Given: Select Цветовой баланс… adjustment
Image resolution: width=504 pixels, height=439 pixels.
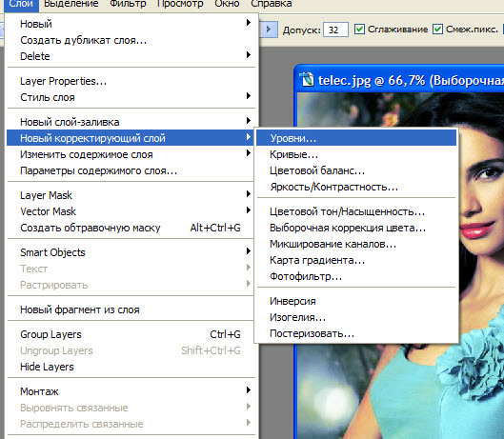Looking at the screenshot, I should 356,170.
